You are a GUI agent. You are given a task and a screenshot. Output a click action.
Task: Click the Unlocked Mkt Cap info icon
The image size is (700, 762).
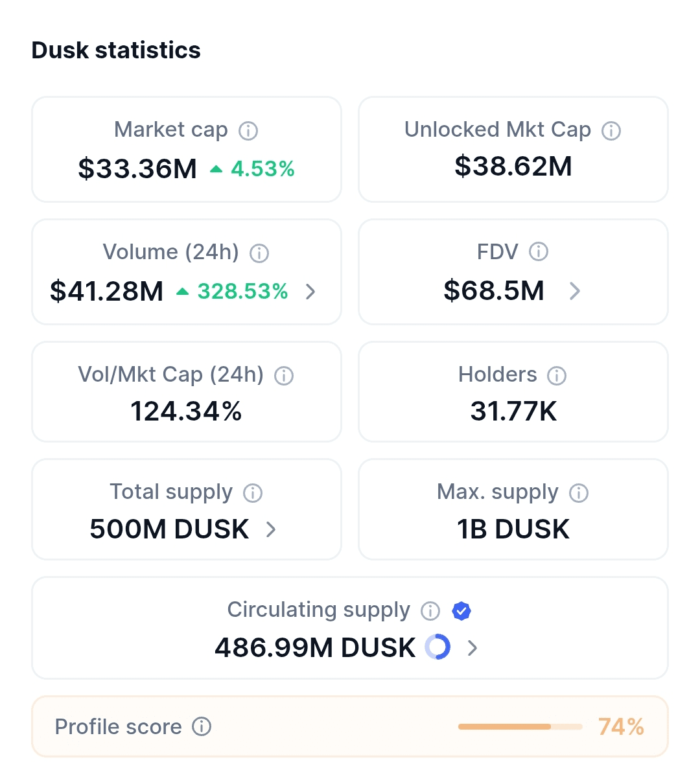[611, 131]
